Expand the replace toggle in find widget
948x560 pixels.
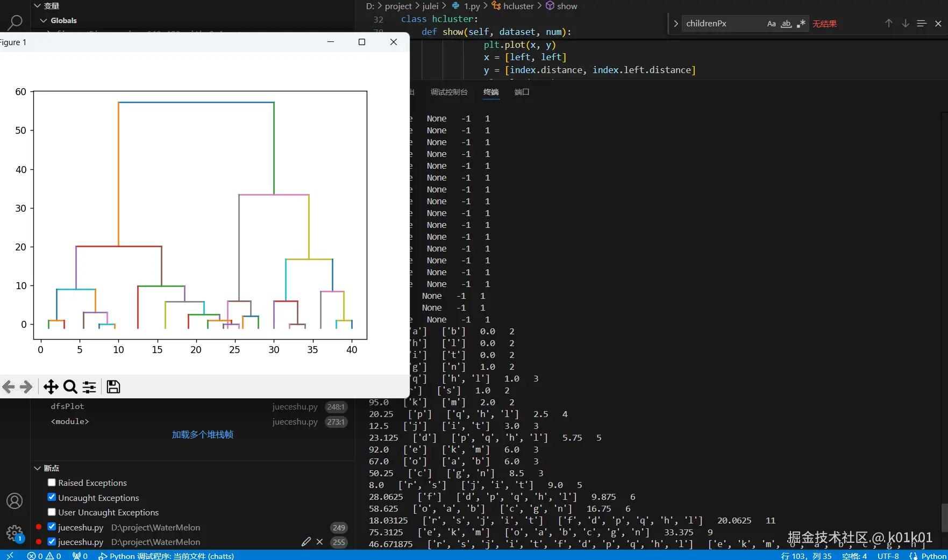click(x=675, y=24)
